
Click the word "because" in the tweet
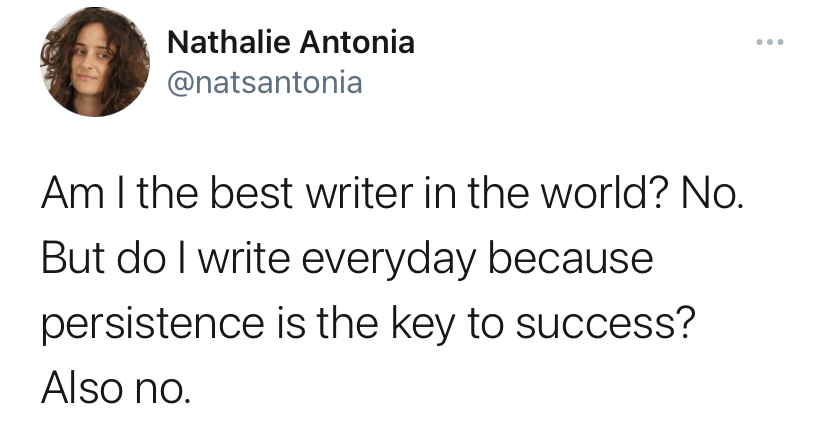pos(586,258)
